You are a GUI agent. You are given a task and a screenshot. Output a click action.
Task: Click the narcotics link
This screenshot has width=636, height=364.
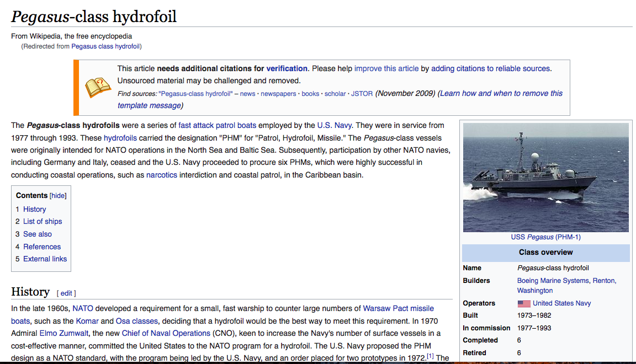(161, 175)
